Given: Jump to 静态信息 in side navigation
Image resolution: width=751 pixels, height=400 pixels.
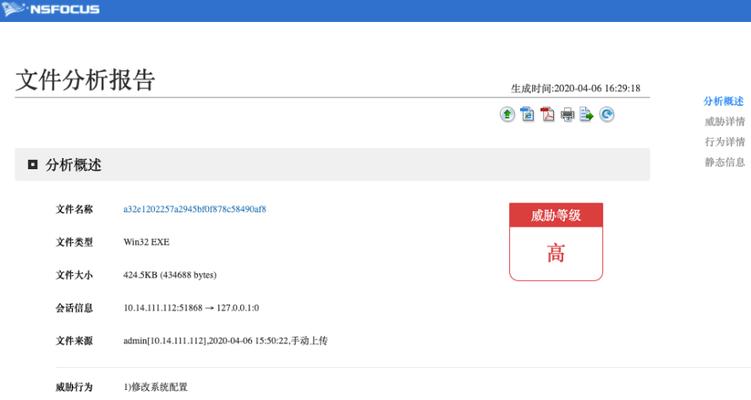Looking at the screenshot, I should 725,162.
